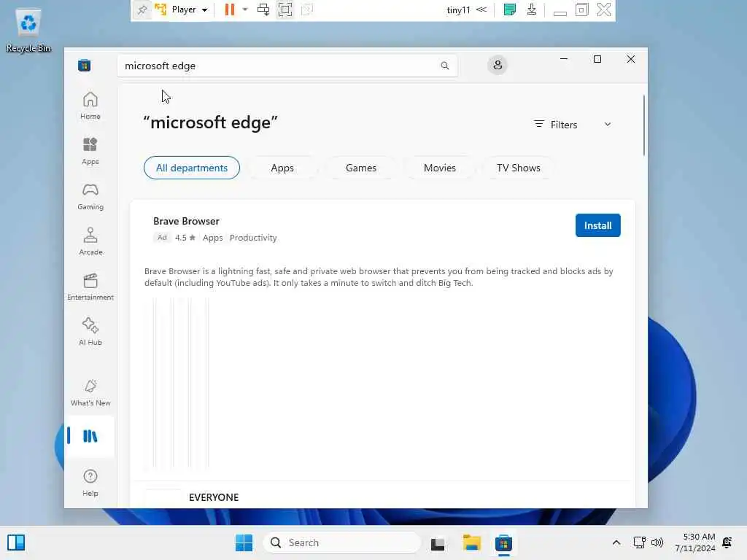Screen dimensions: 747x560
Task: Click the pin icon on VM toolbar
Action: (x=142, y=9)
